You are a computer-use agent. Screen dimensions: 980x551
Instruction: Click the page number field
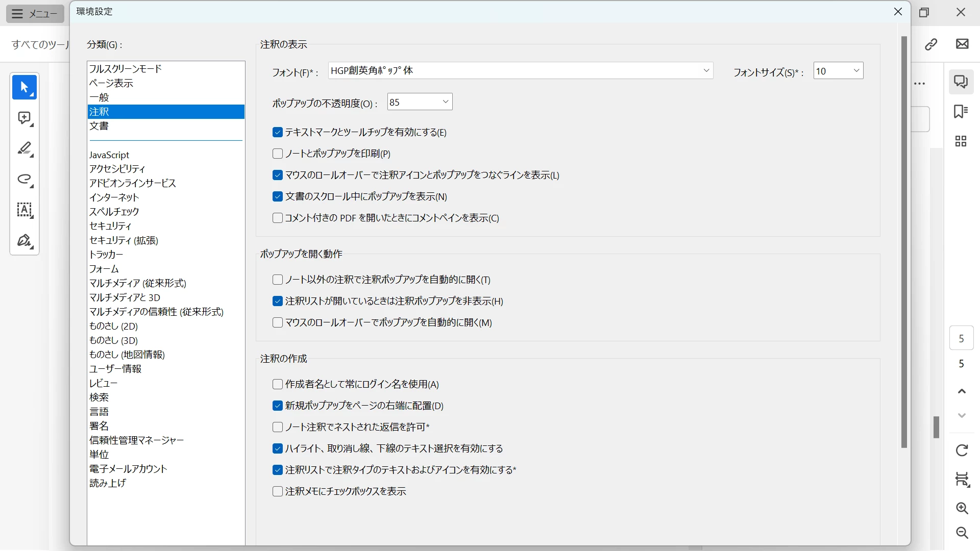(x=961, y=338)
